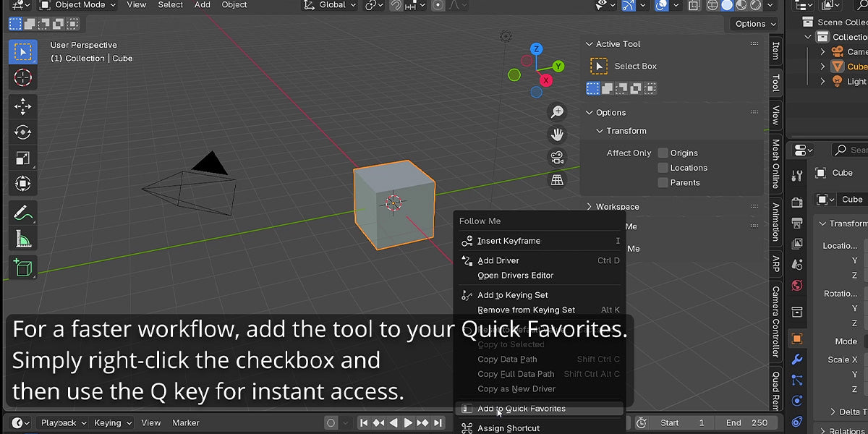Select the Rotate tool
The width and height of the screenshot is (868, 434).
coord(22,132)
